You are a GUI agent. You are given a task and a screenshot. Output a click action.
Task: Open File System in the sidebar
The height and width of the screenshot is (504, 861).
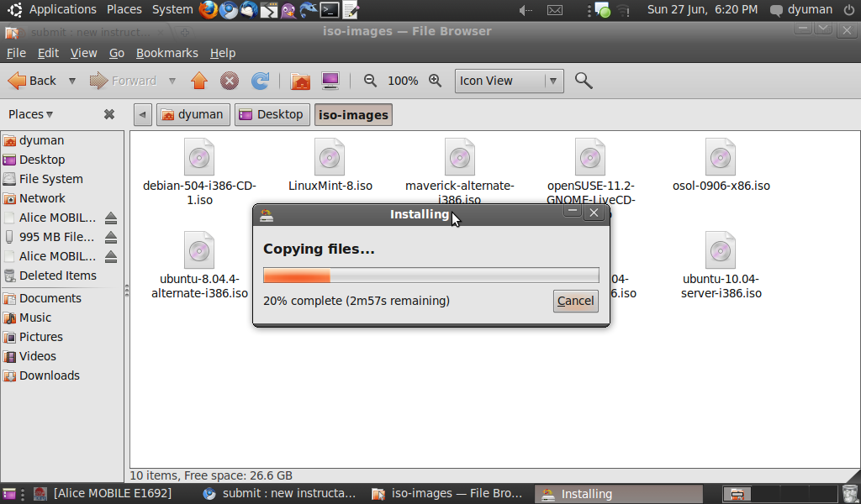click(x=62, y=179)
